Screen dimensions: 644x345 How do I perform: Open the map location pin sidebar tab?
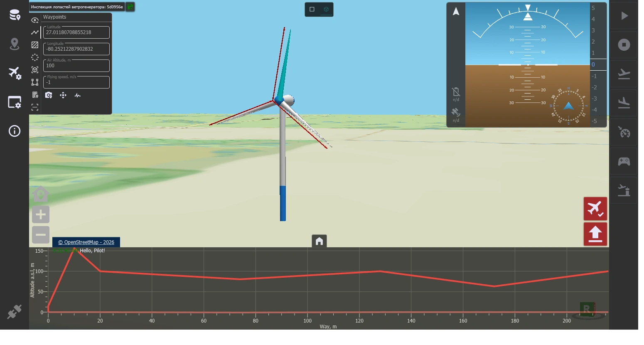15,44
